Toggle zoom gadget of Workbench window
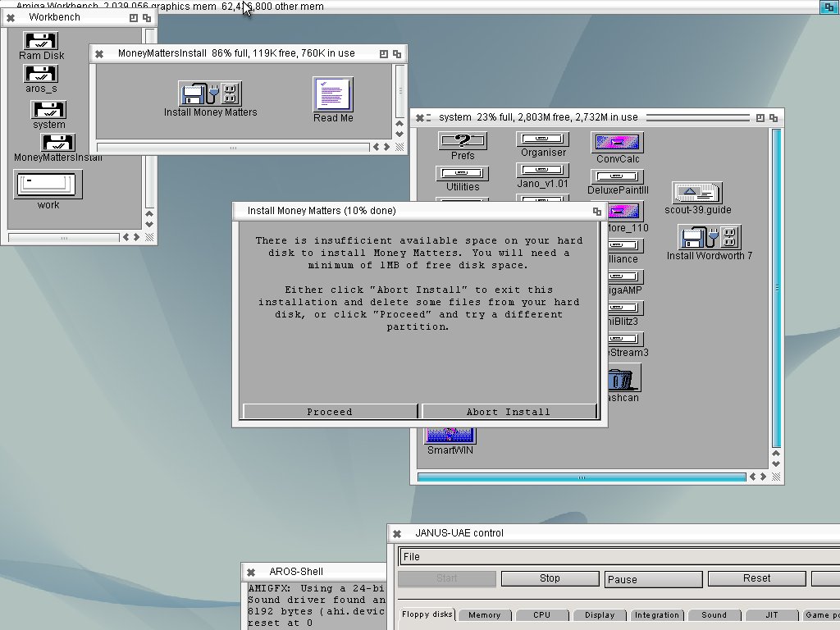840x630 pixels. [134, 18]
